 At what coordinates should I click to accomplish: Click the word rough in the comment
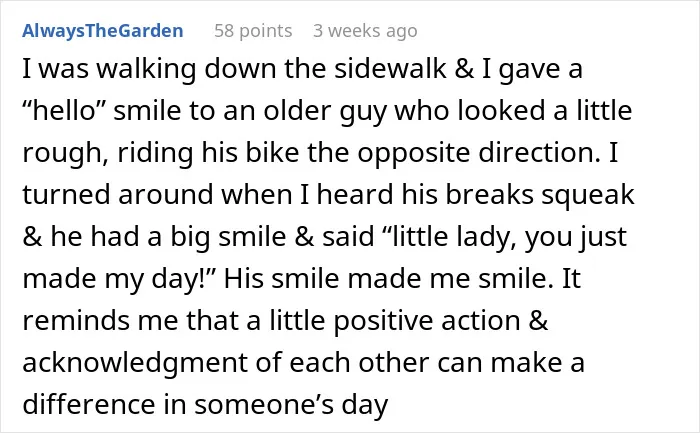coord(62,153)
